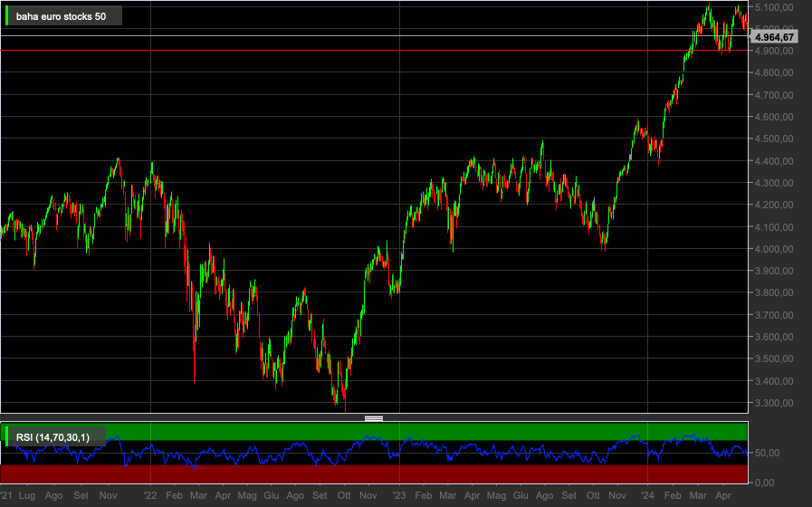
Task: Click the green overbought zone in RSI panel
Action: (x=374, y=431)
